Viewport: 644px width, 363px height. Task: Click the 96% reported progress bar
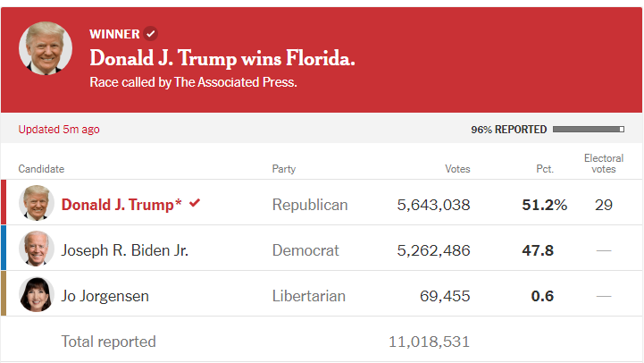[x=589, y=130]
